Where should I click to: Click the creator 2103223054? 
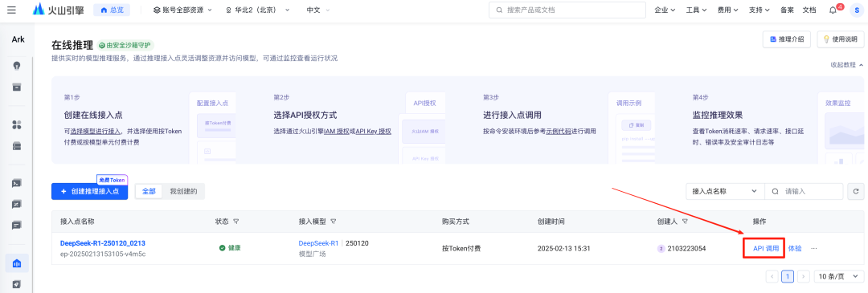click(x=686, y=249)
